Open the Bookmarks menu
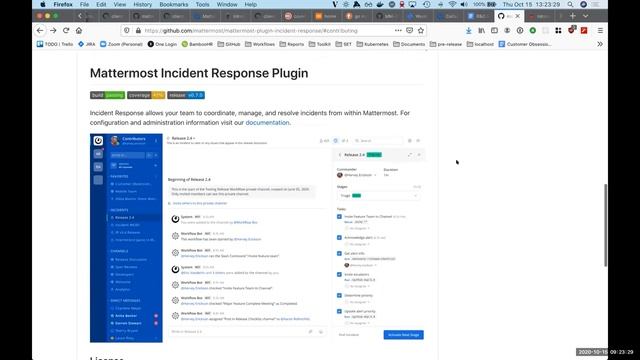Viewport: 640px width, 360px height. [174, 4]
